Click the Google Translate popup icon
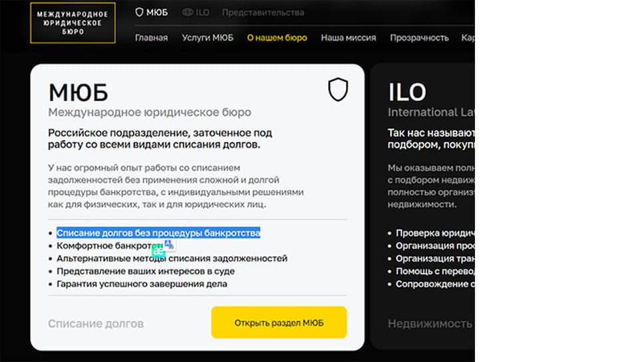This screenshot has height=362, width=644. (x=169, y=245)
